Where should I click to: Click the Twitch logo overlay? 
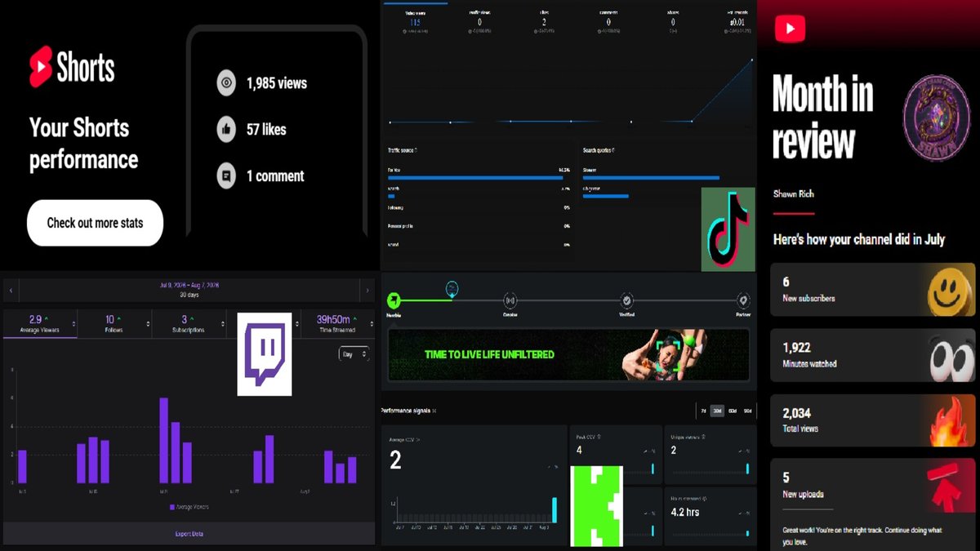point(265,354)
